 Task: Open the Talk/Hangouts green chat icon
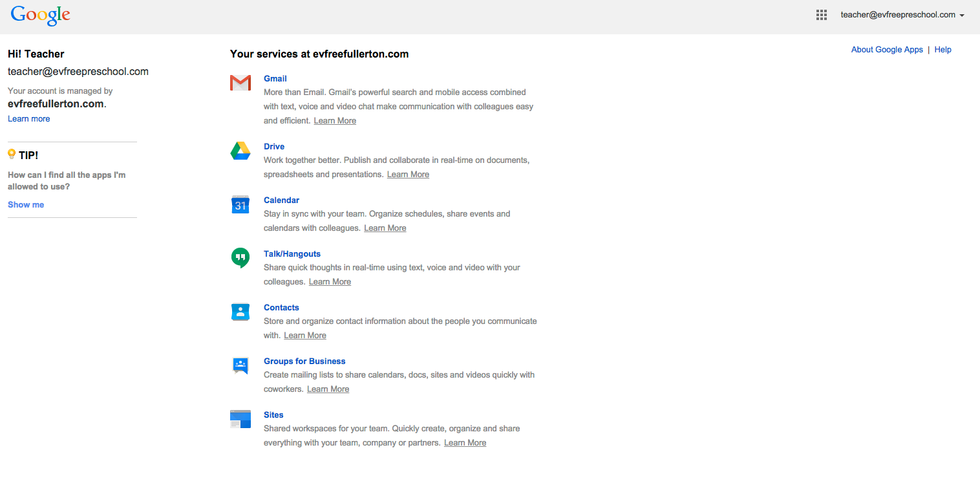pyautogui.click(x=240, y=258)
